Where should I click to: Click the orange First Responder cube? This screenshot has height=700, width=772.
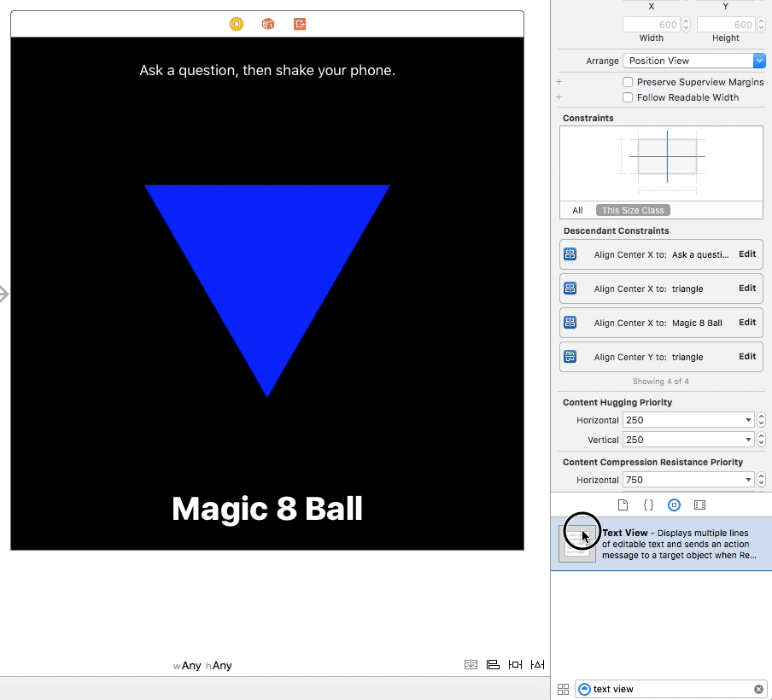(x=267, y=25)
